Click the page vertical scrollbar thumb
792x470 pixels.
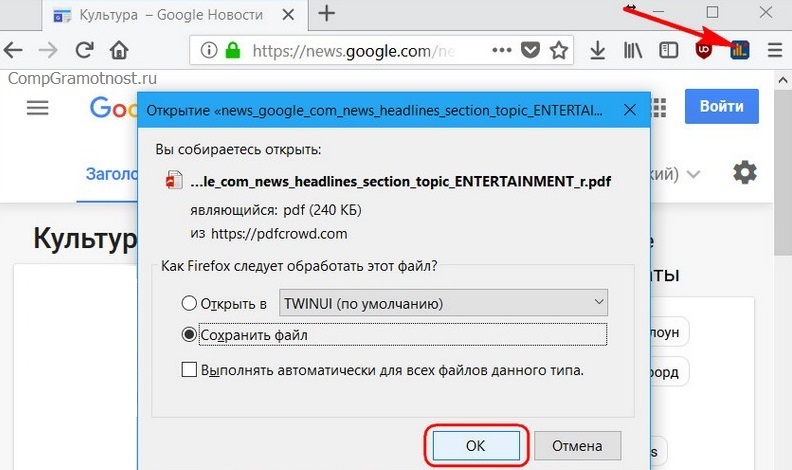782,172
